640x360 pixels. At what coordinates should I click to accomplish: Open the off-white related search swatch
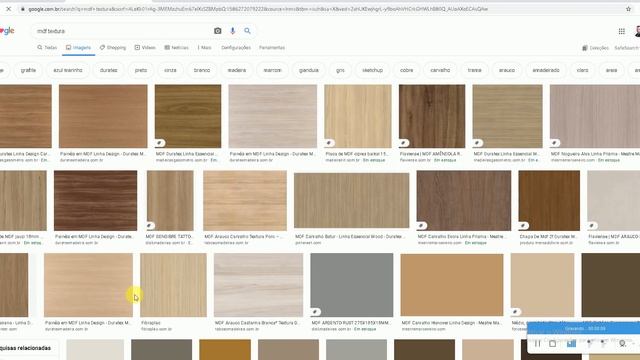coord(95,349)
